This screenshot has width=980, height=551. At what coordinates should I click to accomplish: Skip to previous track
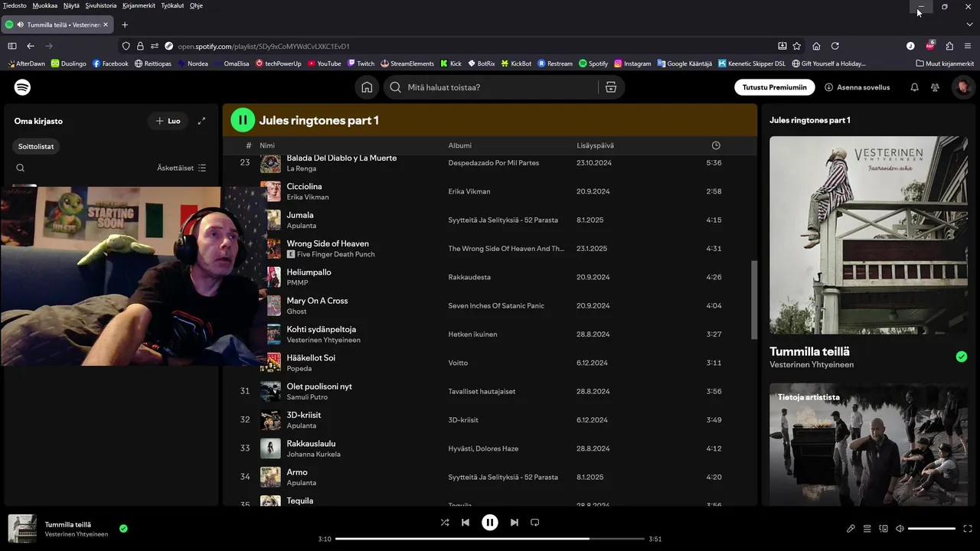point(465,523)
